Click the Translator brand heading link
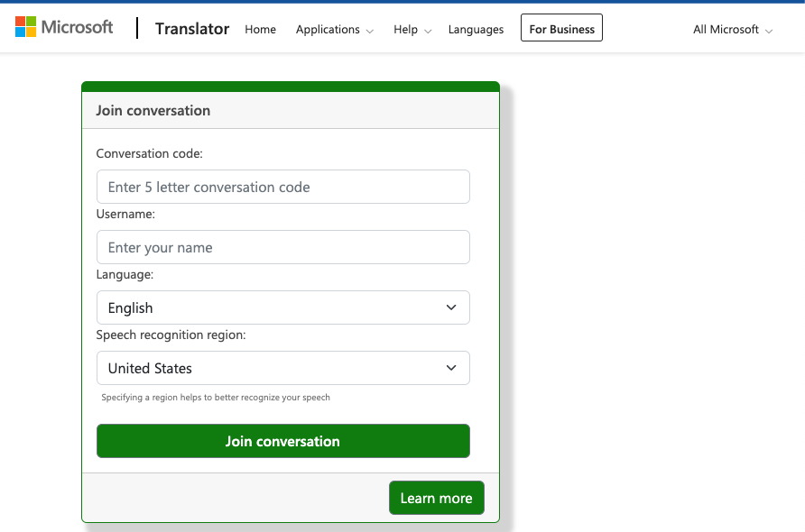This screenshot has height=532, width=805. point(191,29)
